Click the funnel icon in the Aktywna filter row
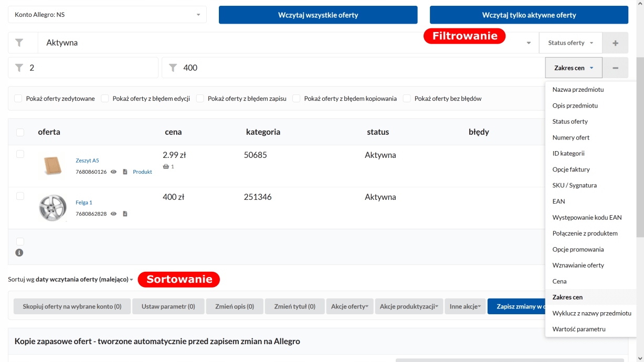Image resolution: width=644 pixels, height=362 pixels. coord(19,42)
